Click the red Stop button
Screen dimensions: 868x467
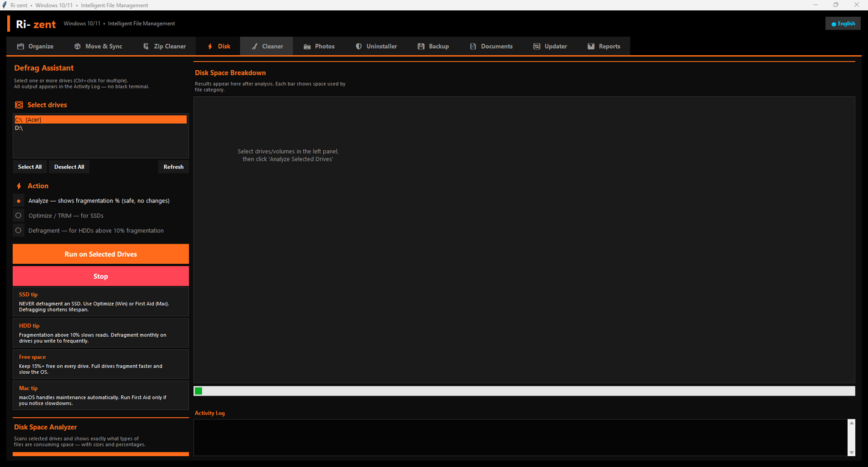(101, 276)
